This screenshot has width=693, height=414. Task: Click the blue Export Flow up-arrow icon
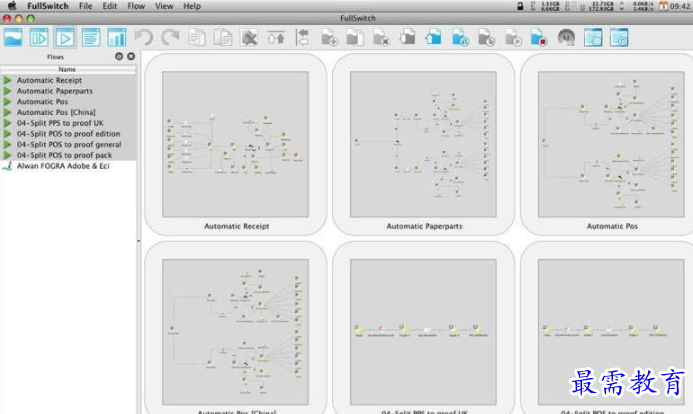(434, 37)
